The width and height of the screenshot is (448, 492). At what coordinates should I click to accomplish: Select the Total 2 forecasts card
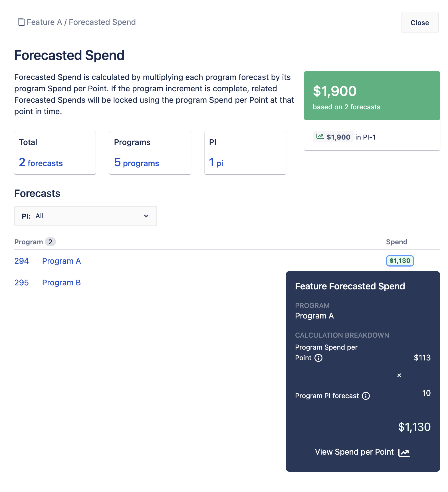[x=55, y=153]
